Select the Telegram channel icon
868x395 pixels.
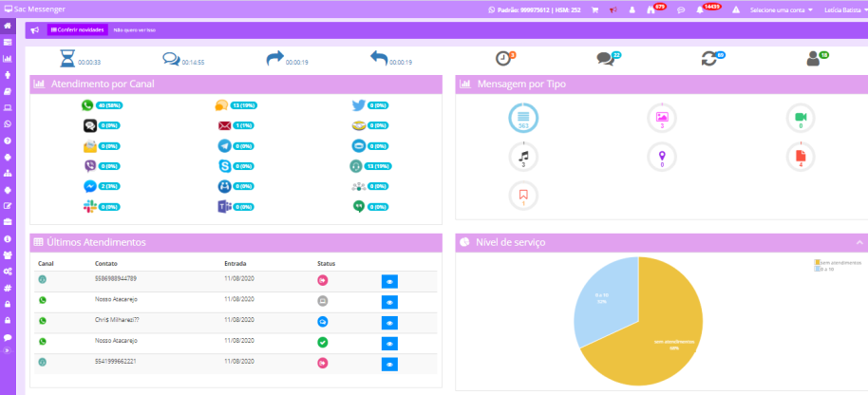pos(224,145)
